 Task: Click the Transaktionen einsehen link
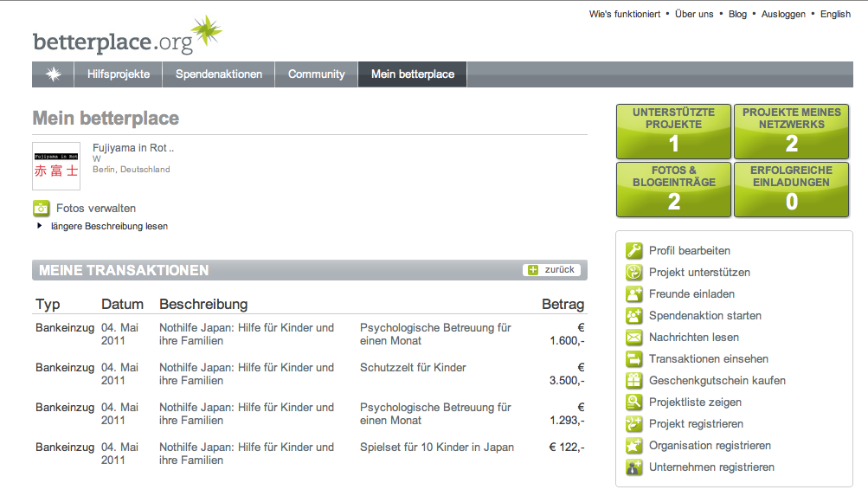(x=709, y=358)
